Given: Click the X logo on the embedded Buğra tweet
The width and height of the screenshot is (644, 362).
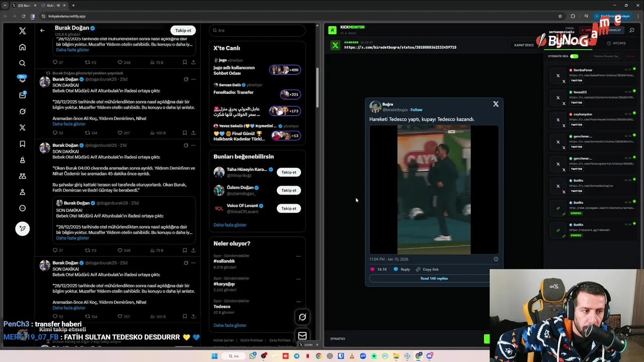Looking at the screenshot, I should (x=496, y=104).
